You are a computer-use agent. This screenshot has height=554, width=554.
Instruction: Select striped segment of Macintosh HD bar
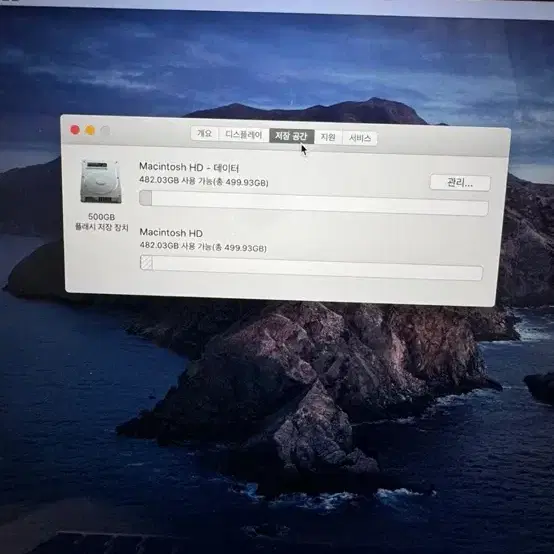pos(147,263)
